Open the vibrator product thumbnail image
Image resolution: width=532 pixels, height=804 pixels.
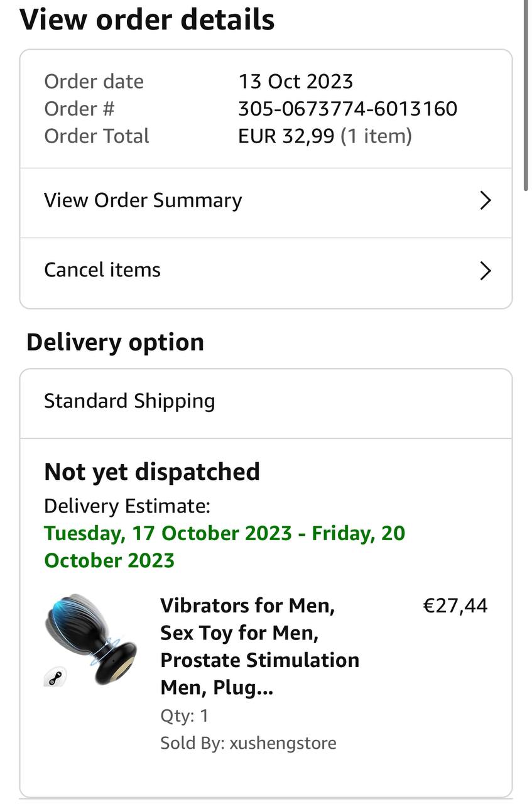[x=90, y=639]
